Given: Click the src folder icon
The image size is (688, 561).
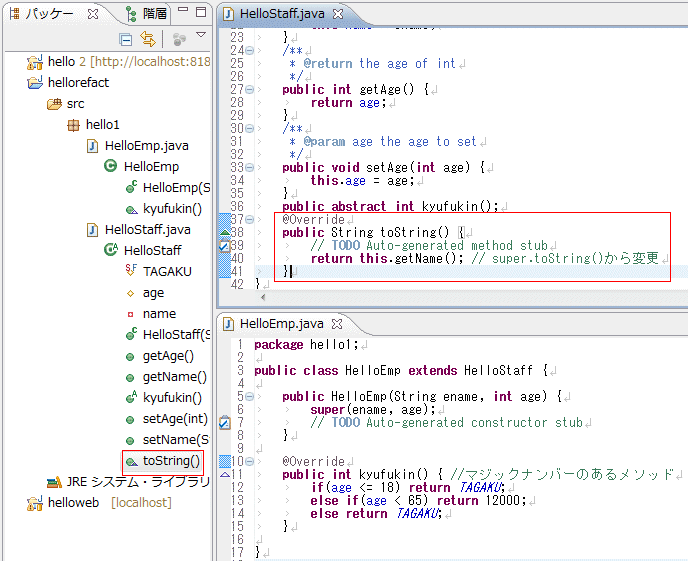Looking at the screenshot, I should coord(54,104).
